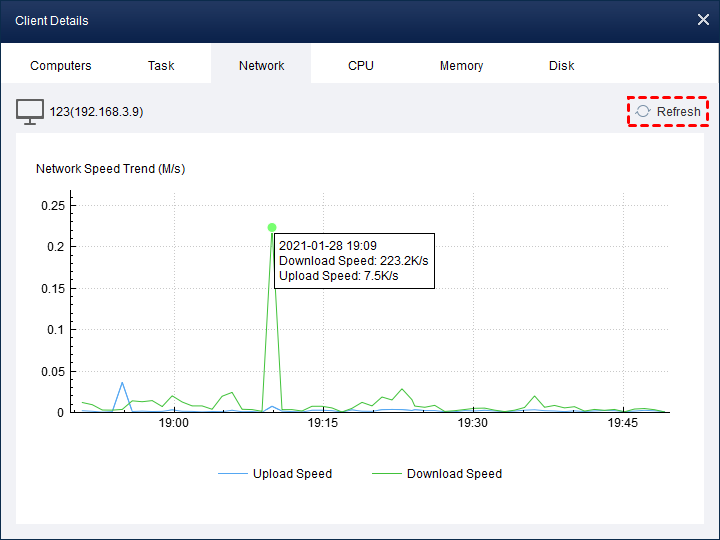
Task: Go to the Disk tab
Action: point(562,66)
